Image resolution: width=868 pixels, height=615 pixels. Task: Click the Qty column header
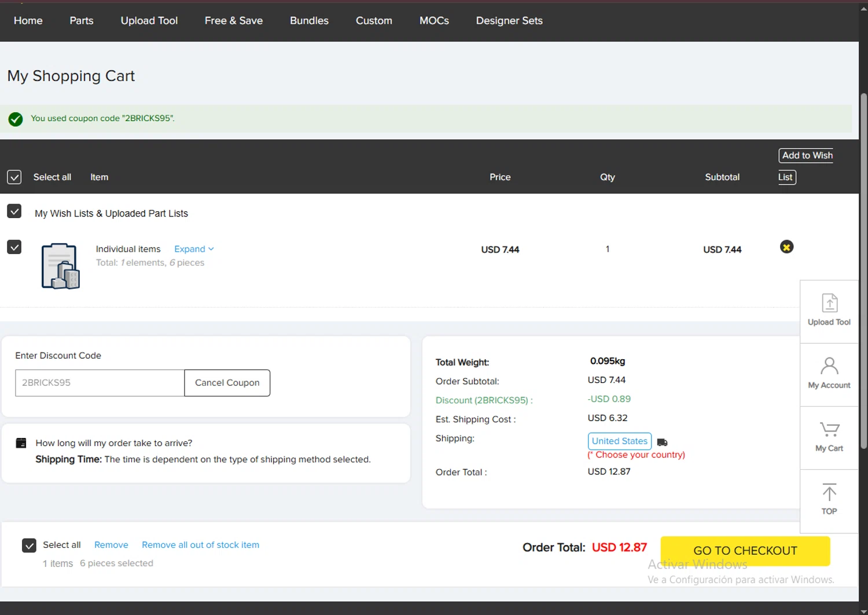coord(608,177)
